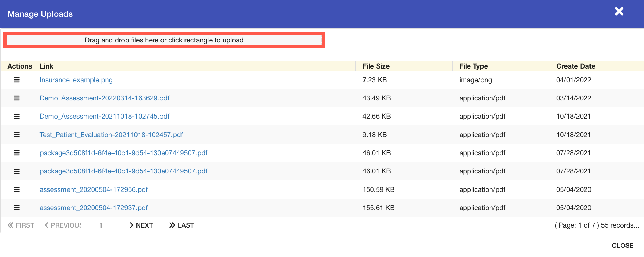Go to the NEXT page of uploads
The width and height of the screenshot is (644, 257).
(x=141, y=225)
